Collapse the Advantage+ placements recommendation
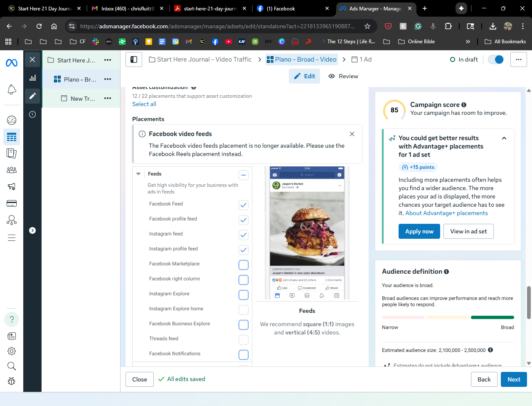The image size is (532, 406). [504, 138]
